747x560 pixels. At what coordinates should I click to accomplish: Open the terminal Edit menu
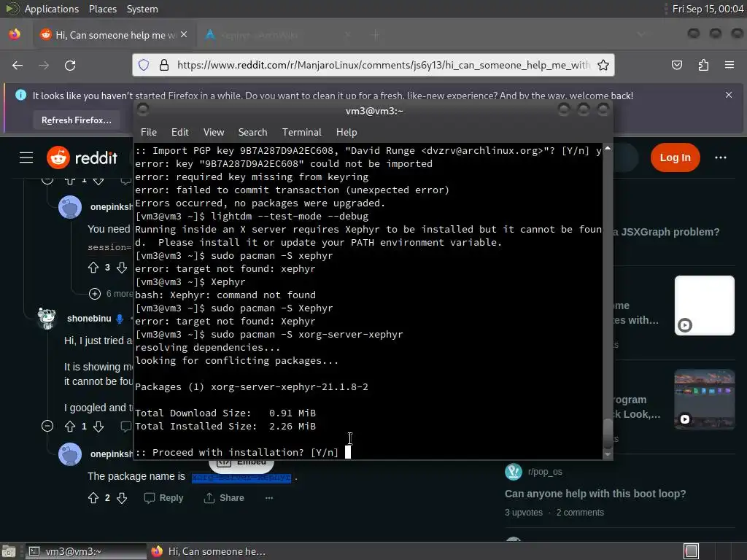point(180,133)
